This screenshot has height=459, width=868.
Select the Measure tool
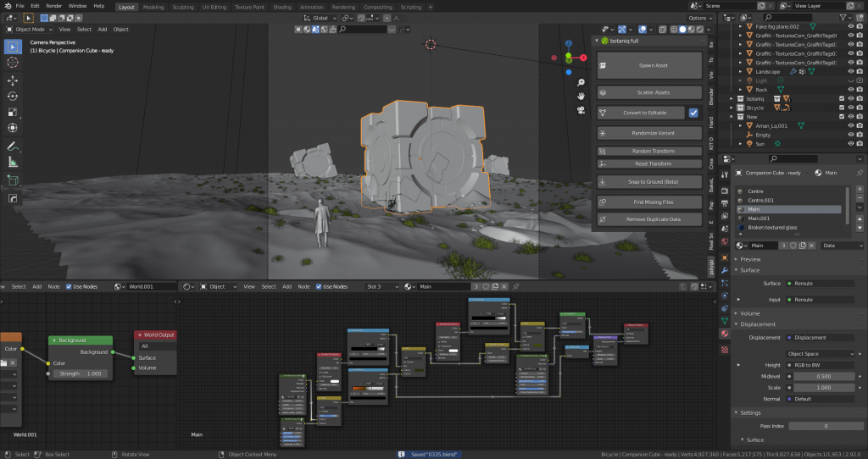pyautogui.click(x=12, y=162)
